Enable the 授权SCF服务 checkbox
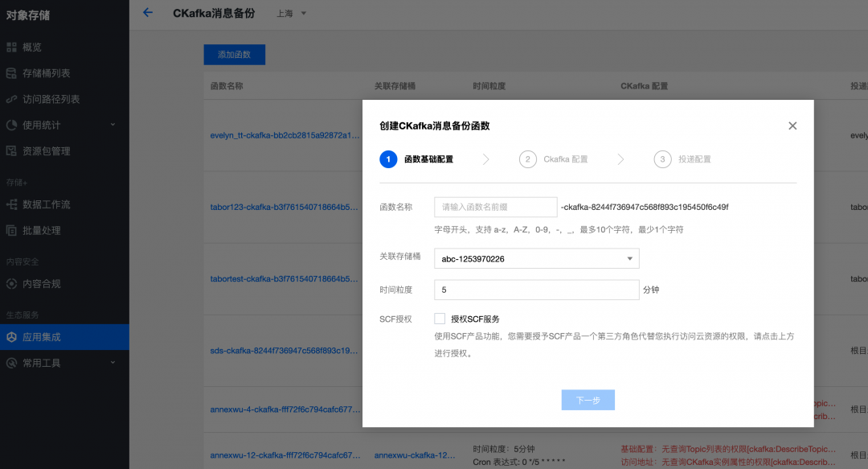 click(x=440, y=319)
